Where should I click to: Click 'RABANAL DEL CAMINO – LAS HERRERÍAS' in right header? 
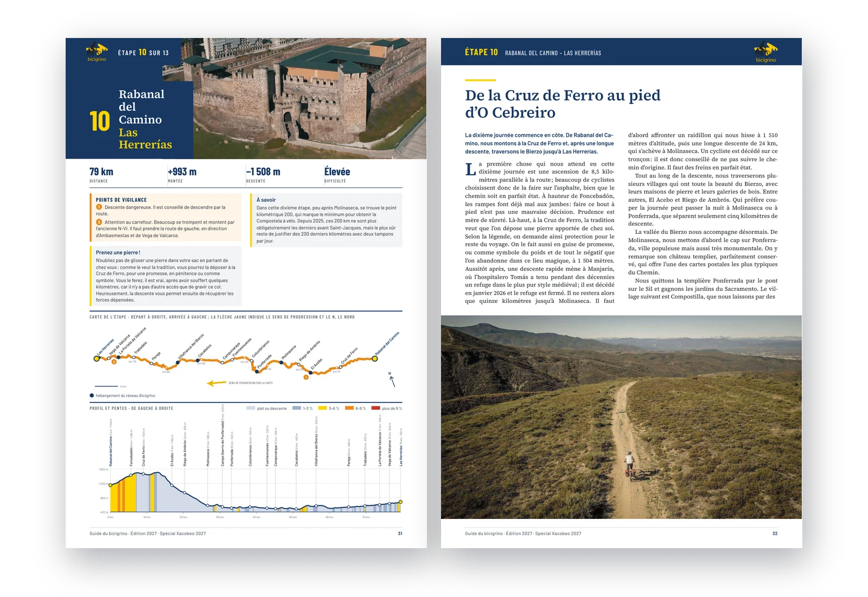pyautogui.click(x=553, y=53)
